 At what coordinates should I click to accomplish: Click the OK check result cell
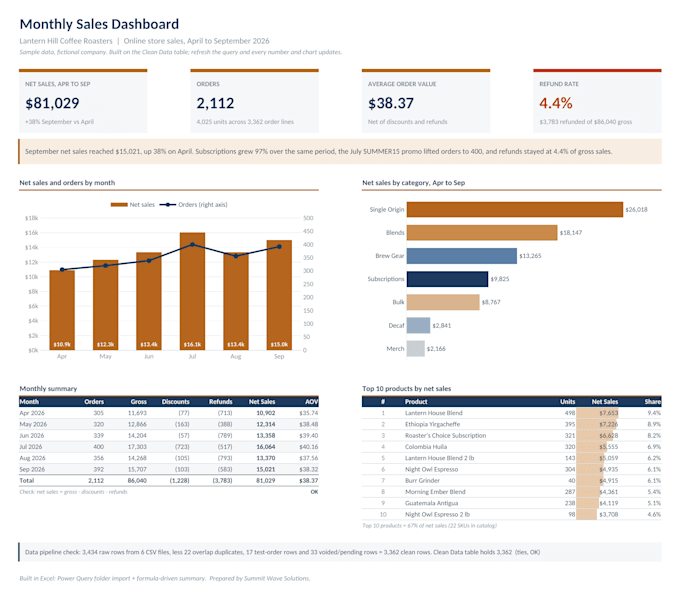point(314,492)
